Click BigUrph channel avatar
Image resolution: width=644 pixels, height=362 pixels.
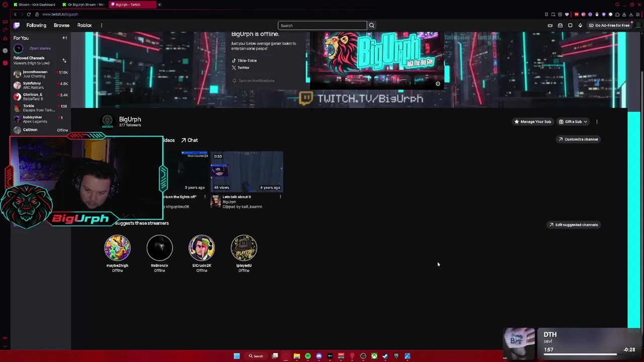tap(107, 121)
